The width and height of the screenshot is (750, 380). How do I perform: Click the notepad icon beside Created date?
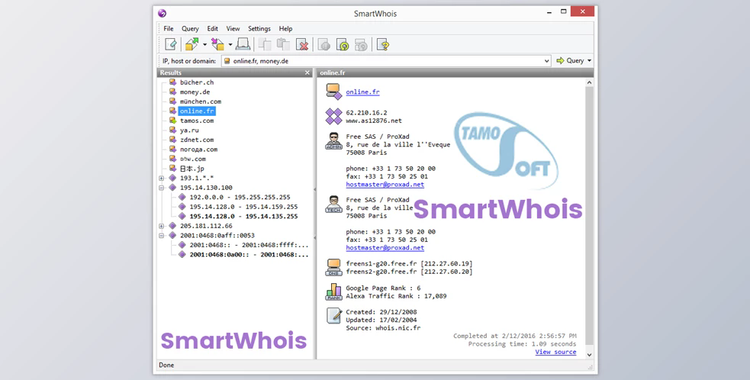click(x=334, y=316)
